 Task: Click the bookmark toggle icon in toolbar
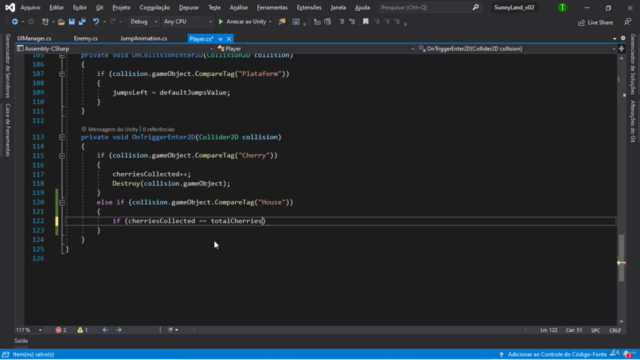click(366, 22)
